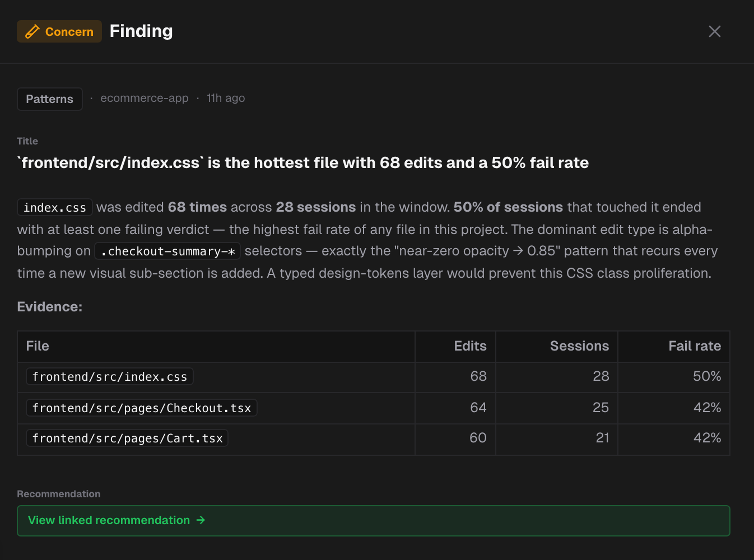Click the Evidence: heading

click(50, 307)
